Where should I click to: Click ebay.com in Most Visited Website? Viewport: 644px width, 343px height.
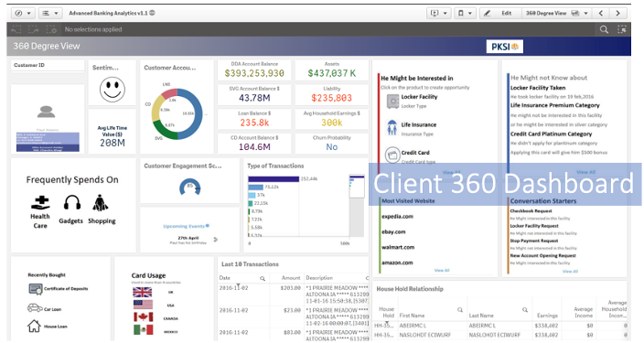tap(393, 231)
